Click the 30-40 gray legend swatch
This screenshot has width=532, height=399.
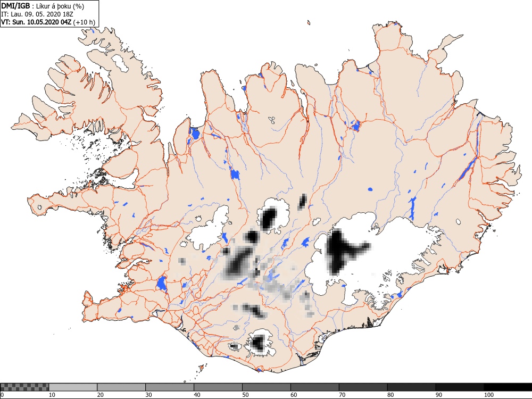(170, 387)
